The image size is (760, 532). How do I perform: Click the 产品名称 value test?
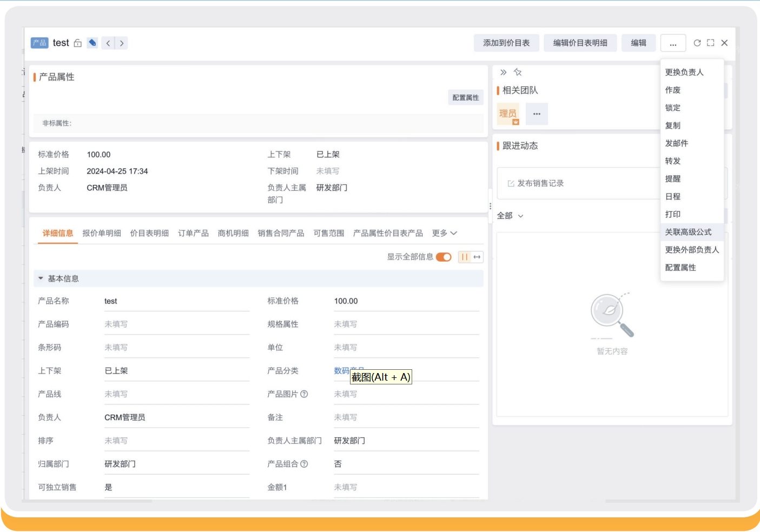click(x=110, y=301)
